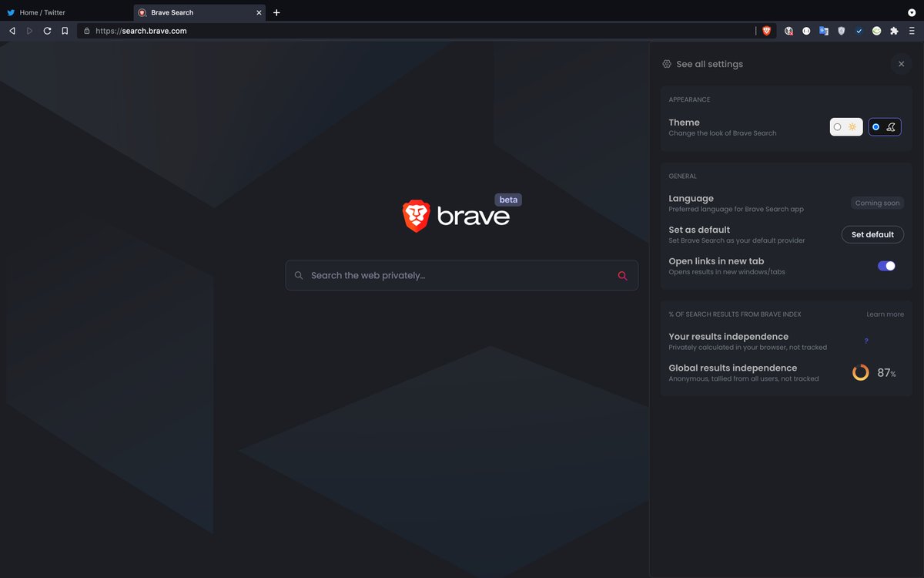Click the Language setting label
This screenshot has width=924, height=578.
coord(691,199)
